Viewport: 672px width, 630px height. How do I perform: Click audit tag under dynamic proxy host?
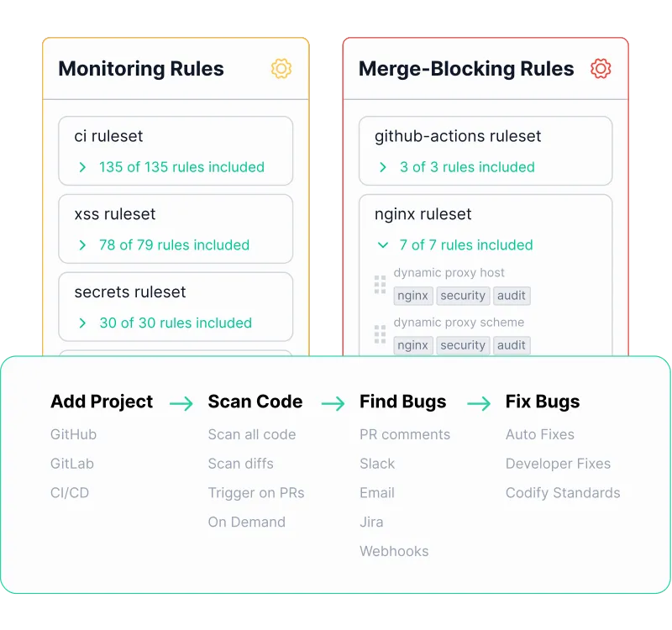pyautogui.click(x=512, y=296)
